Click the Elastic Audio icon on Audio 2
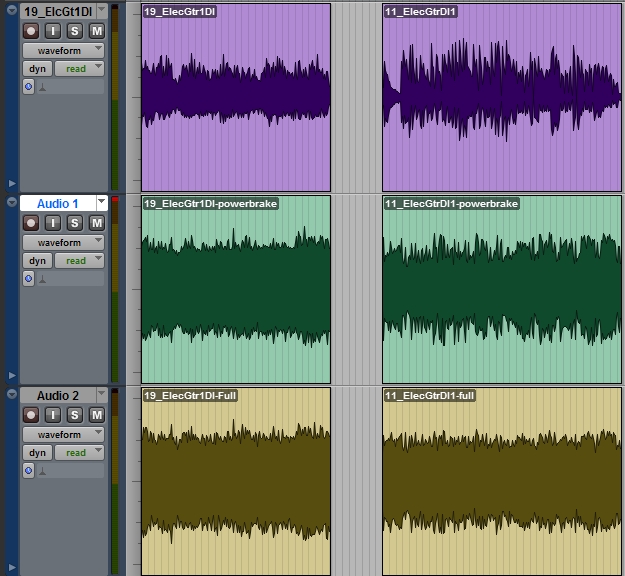The height and width of the screenshot is (576, 625). tap(28, 471)
